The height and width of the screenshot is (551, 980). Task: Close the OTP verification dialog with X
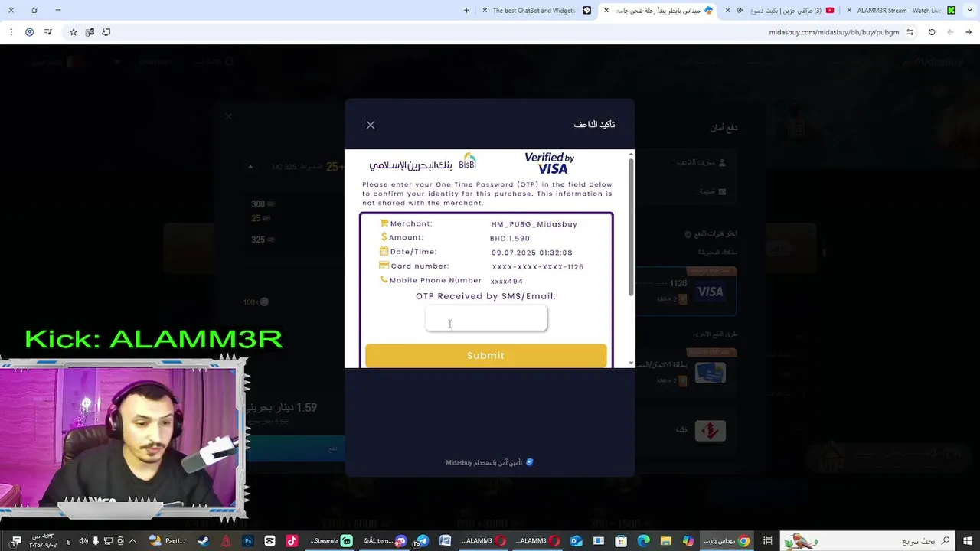pos(371,125)
